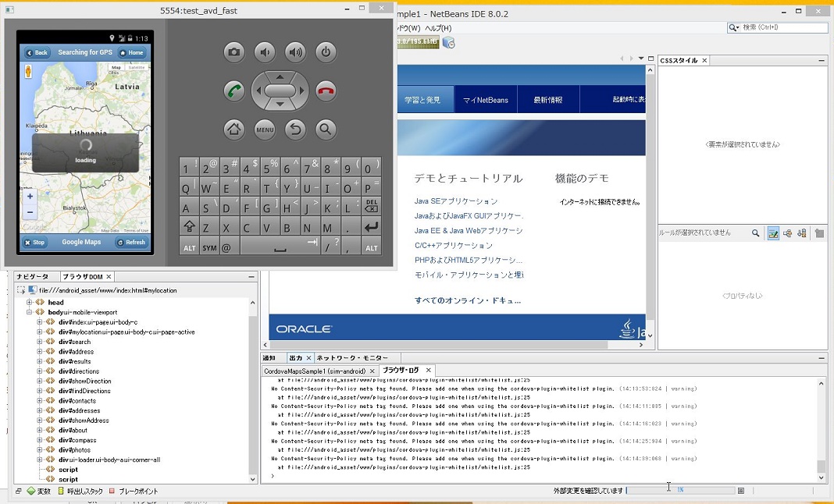Open the すべてのオンライン・ドキュメント link
This screenshot has width=834, height=504.
point(468,300)
